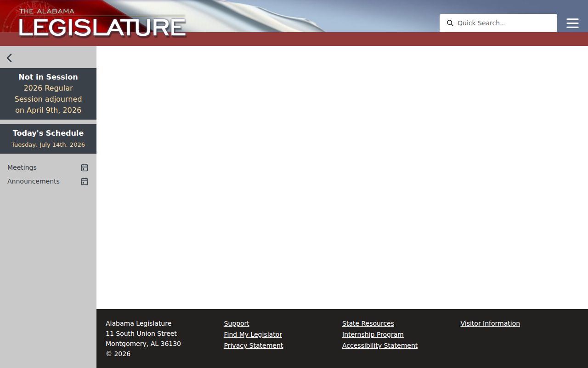
Task: Follow the Find My Legislator link
Action: [253, 334]
